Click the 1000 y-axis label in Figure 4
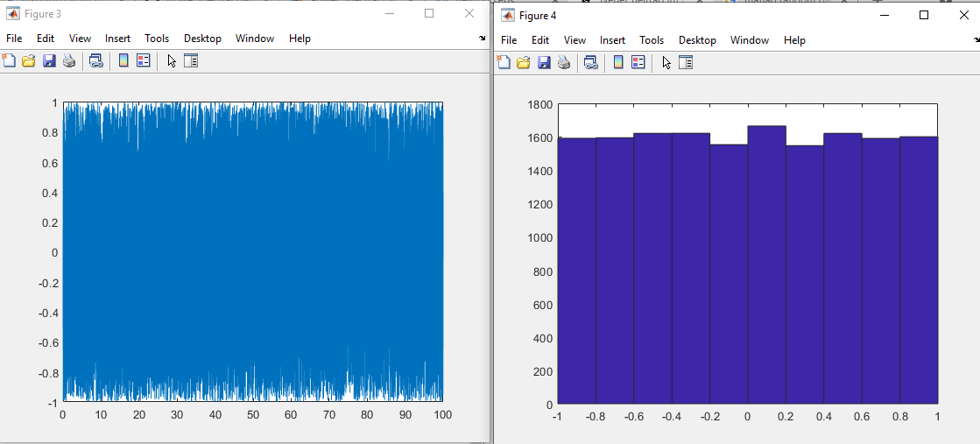The image size is (980, 444). [x=540, y=237]
